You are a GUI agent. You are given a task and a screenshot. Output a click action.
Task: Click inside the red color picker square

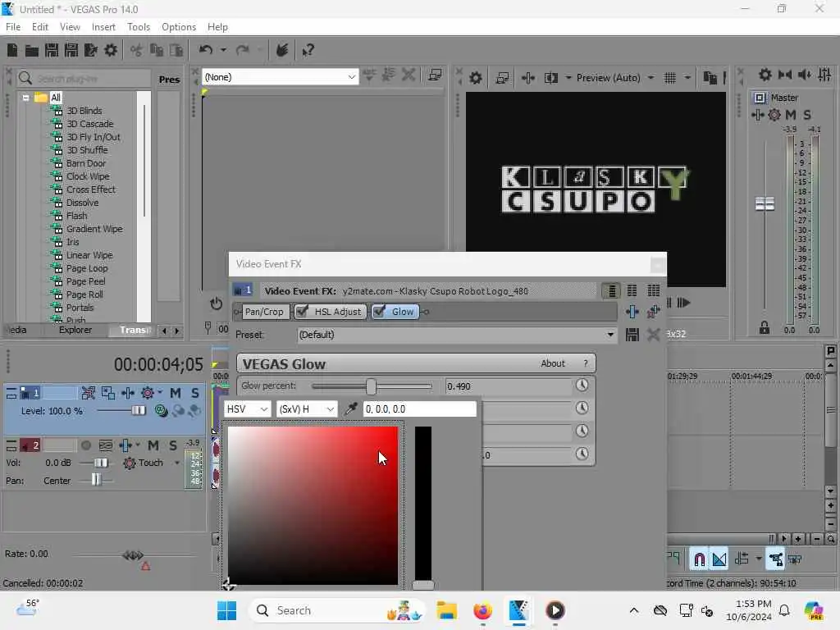tap(313, 505)
